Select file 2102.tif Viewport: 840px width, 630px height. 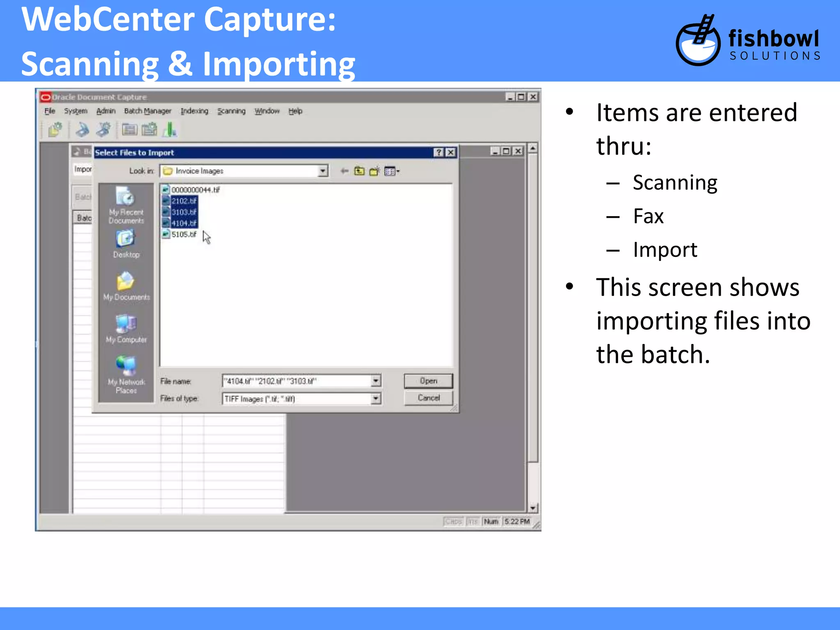coord(180,201)
